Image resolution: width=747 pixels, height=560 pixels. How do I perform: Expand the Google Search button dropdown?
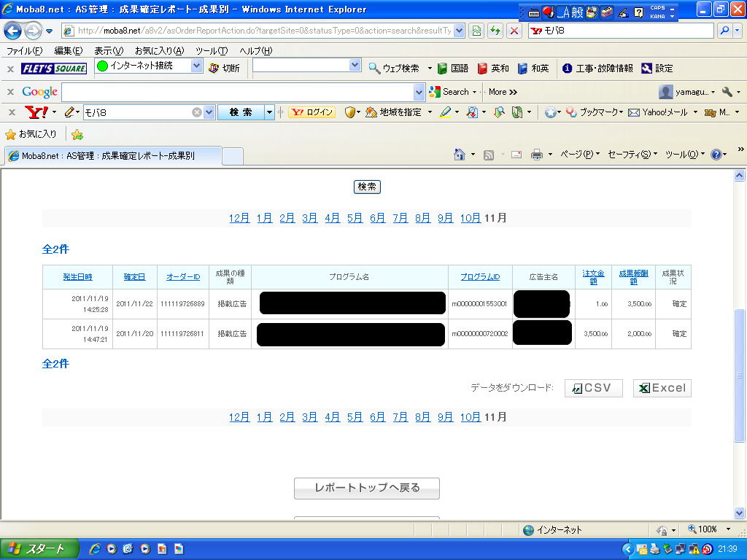474,92
